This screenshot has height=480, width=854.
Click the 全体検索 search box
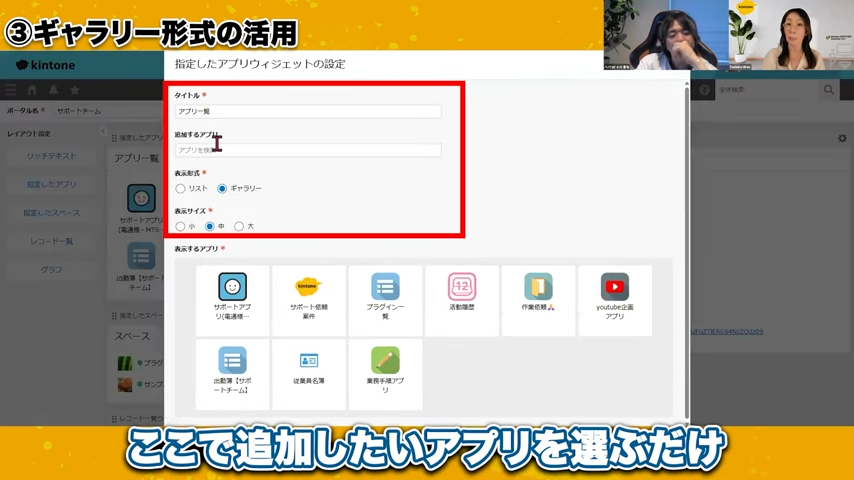(x=767, y=90)
